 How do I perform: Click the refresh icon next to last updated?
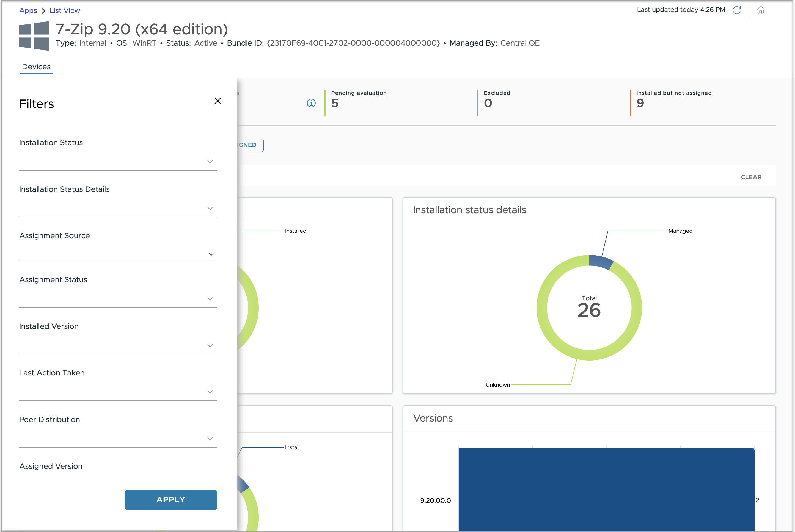pos(737,10)
